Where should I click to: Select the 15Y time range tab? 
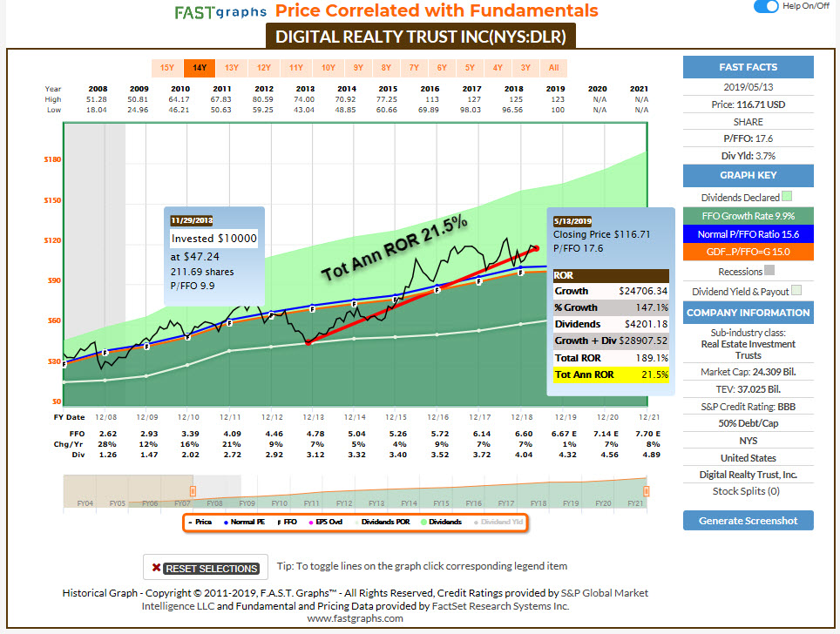point(166,67)
